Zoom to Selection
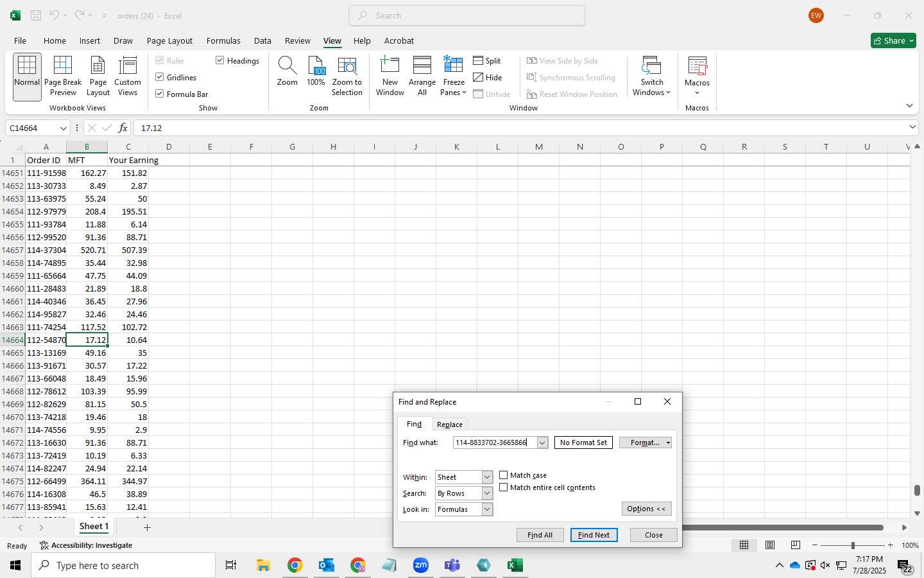 pyautogui.click(x=347, y=76)
